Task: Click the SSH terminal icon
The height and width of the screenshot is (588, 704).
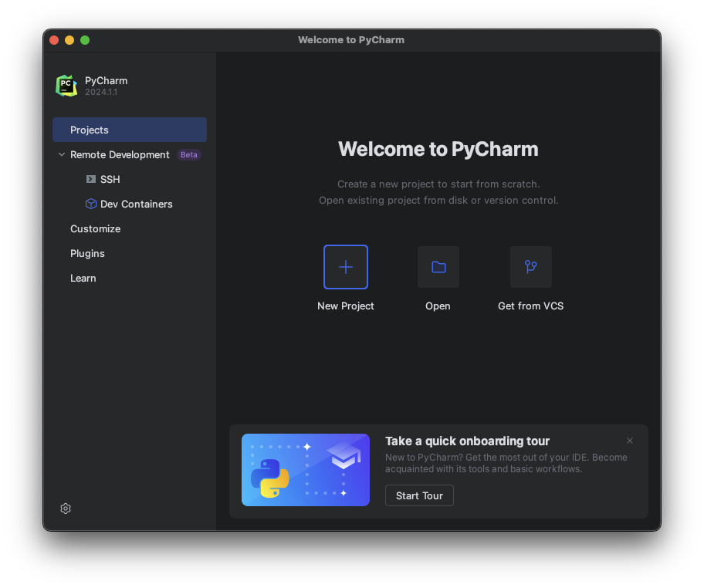Action: [90, 179]
